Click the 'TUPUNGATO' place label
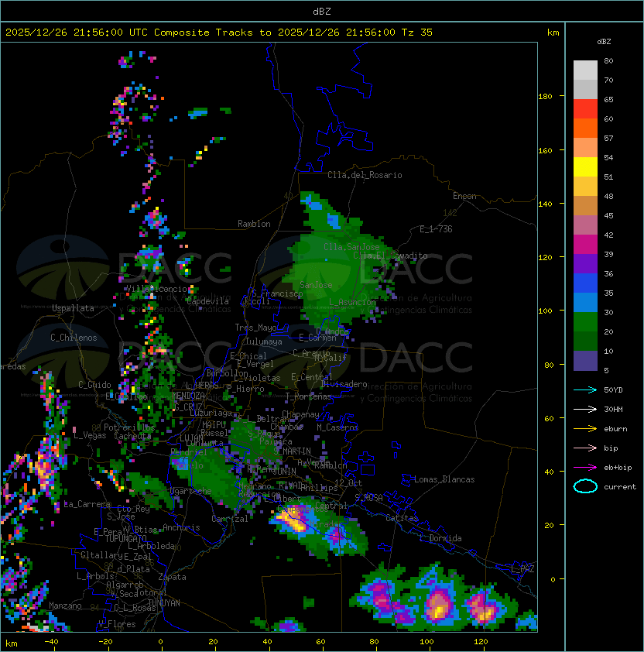644x652 pixels. point(126,538)
